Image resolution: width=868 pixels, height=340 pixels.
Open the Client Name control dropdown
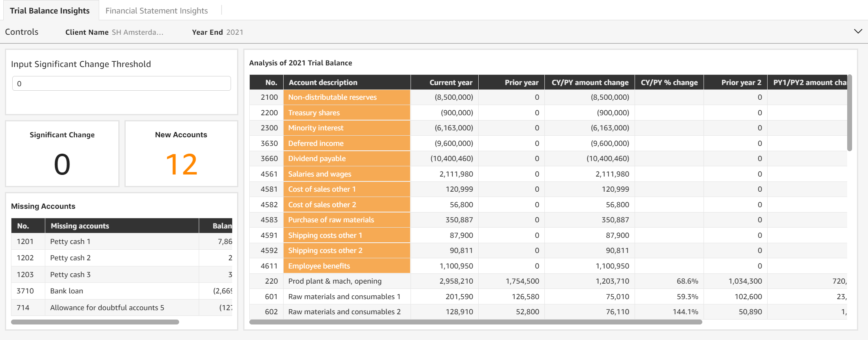click(x=137, y=32)
